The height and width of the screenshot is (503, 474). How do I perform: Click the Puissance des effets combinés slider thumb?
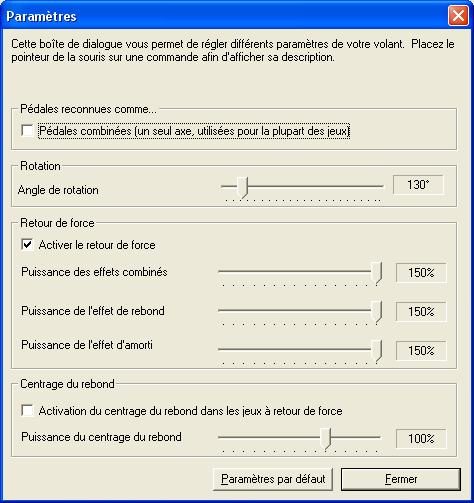pyautogui.click(x=376, y=273)
